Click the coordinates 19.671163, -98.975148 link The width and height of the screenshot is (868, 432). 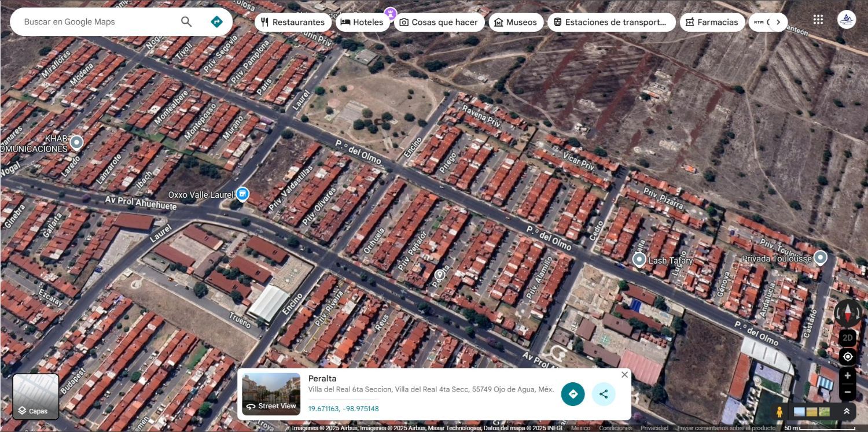(343, 409)
